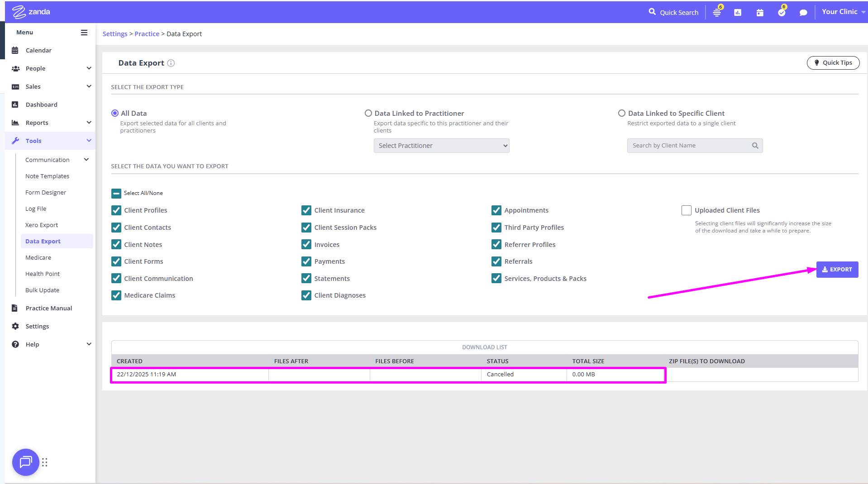Enable the Uploaded Client Files checkbox
The width and height of the screenshot is (868, 484).
[x=686, y=210]
